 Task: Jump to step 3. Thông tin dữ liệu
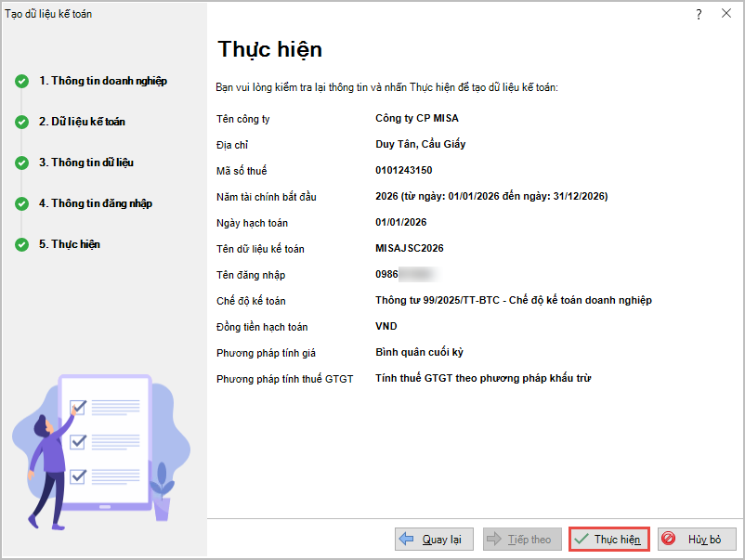pos(85,163)
